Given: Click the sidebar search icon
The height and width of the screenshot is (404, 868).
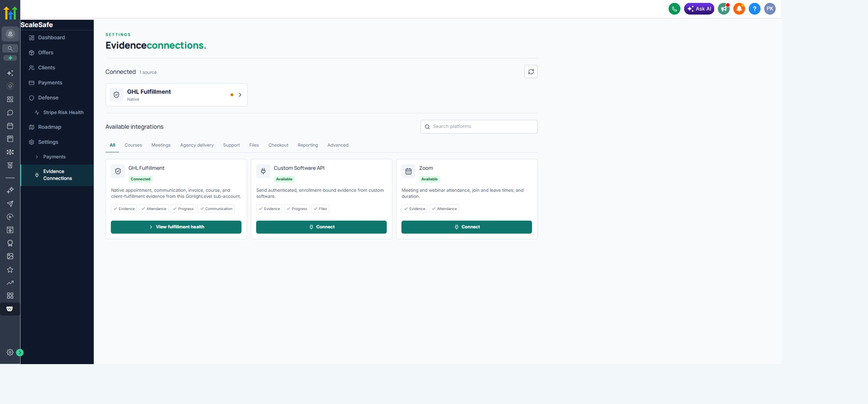Looking at the screenshot, I should 10,48.
